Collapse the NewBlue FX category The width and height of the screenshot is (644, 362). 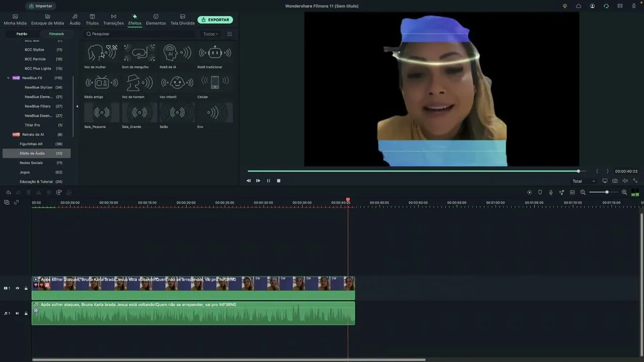tap(8, 78)
